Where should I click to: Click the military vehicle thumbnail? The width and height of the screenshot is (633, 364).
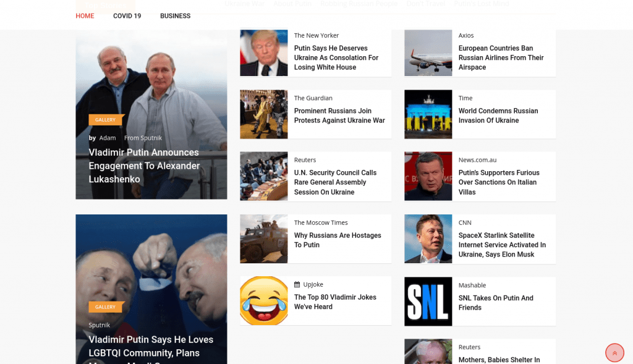tap(264, 239)
